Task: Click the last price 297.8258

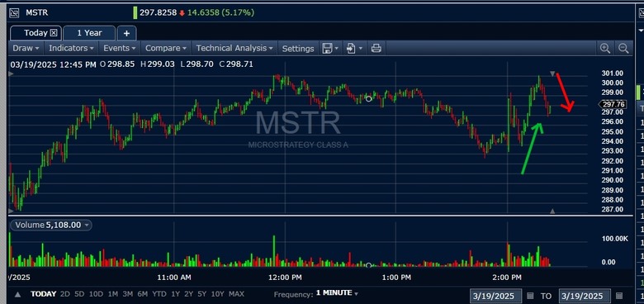Action: coord(158,12)
